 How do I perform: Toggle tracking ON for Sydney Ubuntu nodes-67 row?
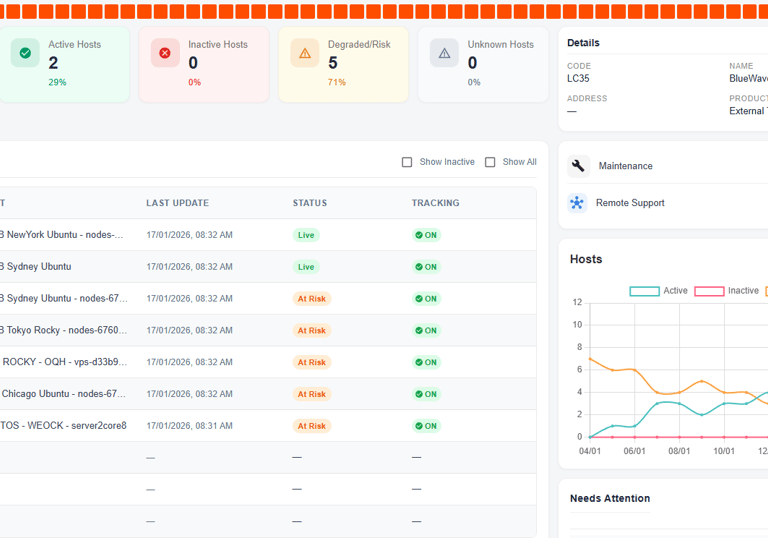tap(426, 299)
